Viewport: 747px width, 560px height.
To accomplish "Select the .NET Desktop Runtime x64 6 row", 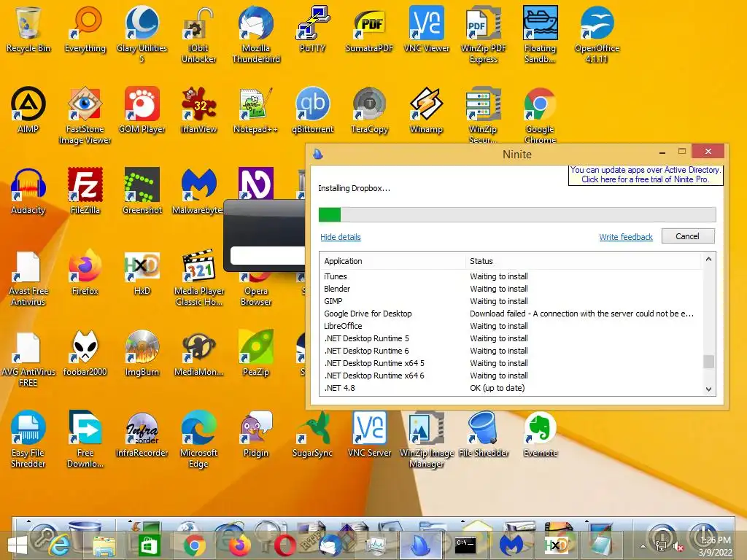I will coord(511,376).
